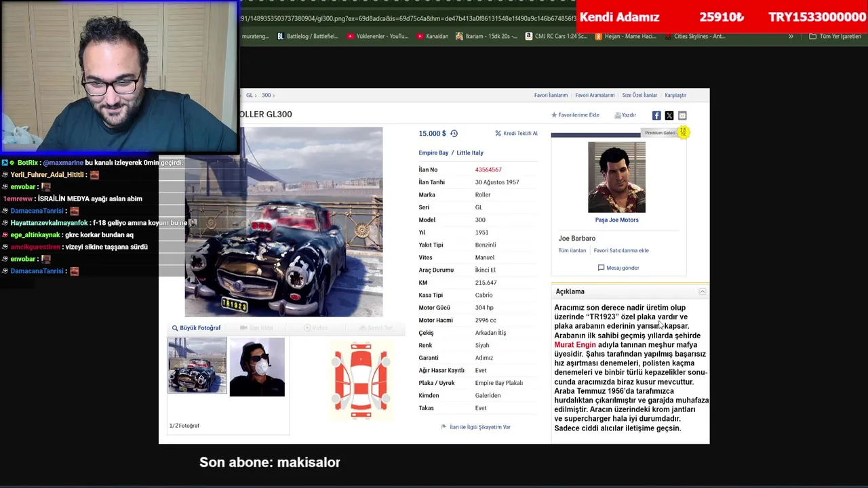Click Kredi Teklifi Al link
Image resolution: width=868 pixels, height=488 pixels.
[517, 134]
